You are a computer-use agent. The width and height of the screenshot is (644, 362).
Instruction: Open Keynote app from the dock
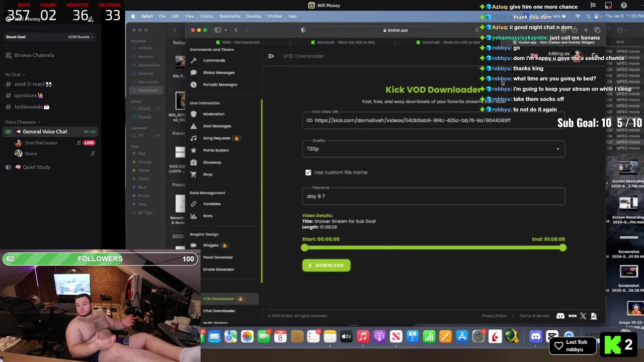[x=412, y=336]
